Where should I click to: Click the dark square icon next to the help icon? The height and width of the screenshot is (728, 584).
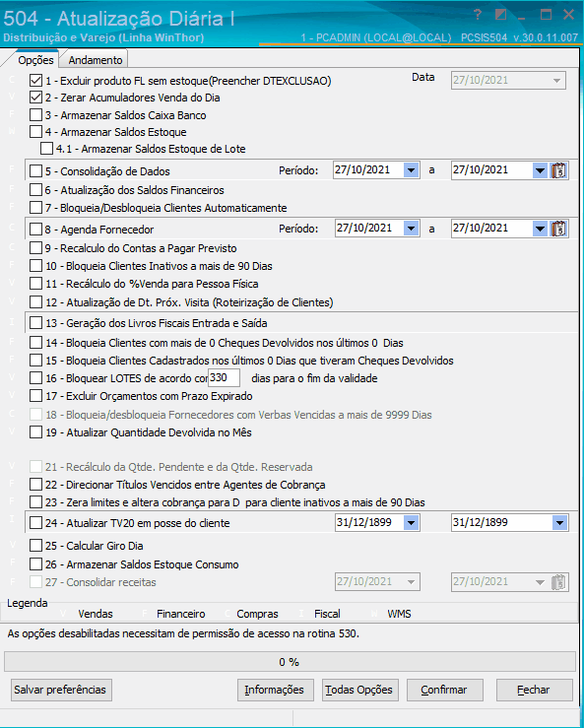[500, 16]
